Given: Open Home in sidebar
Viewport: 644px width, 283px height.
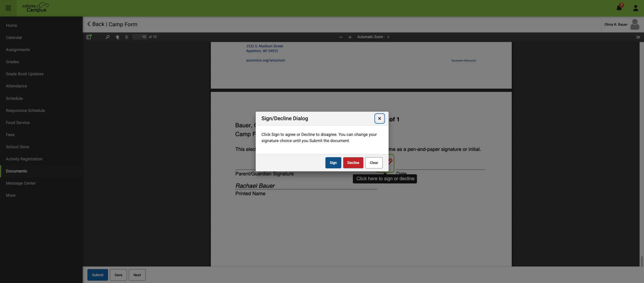Looking at the screenshot, I should coord(41,25).
